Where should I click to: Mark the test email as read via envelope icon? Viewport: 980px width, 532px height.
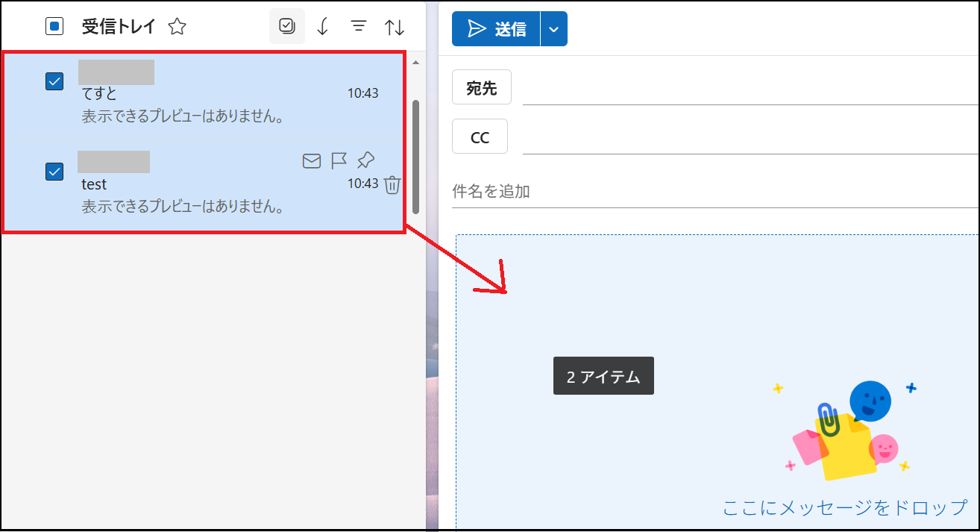[x=311, y=160]
